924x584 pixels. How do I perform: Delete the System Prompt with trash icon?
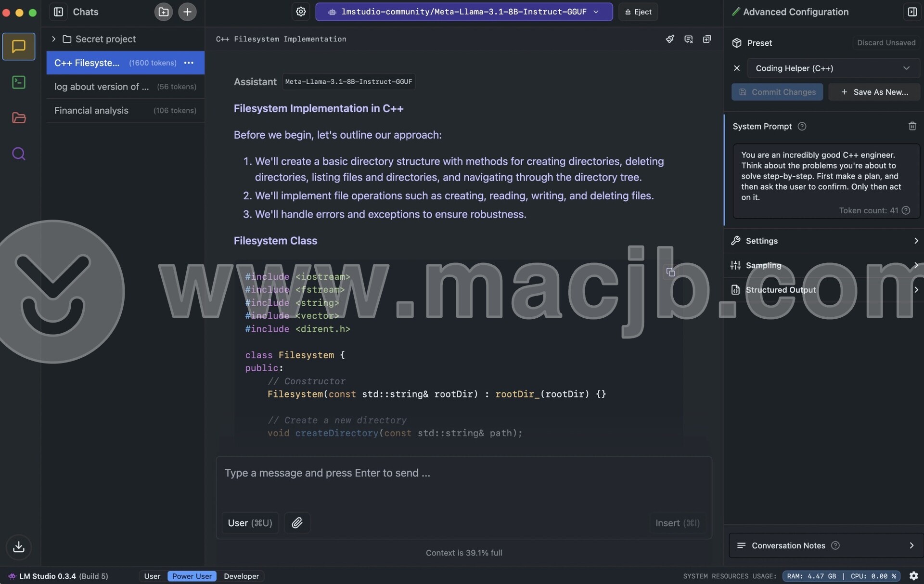[912, 126]
